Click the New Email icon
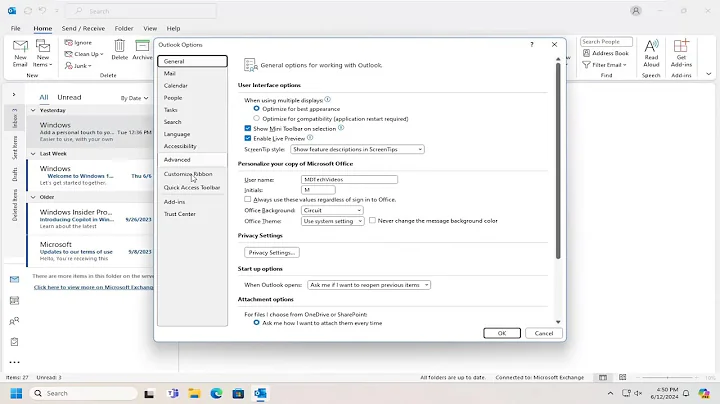 20,53
